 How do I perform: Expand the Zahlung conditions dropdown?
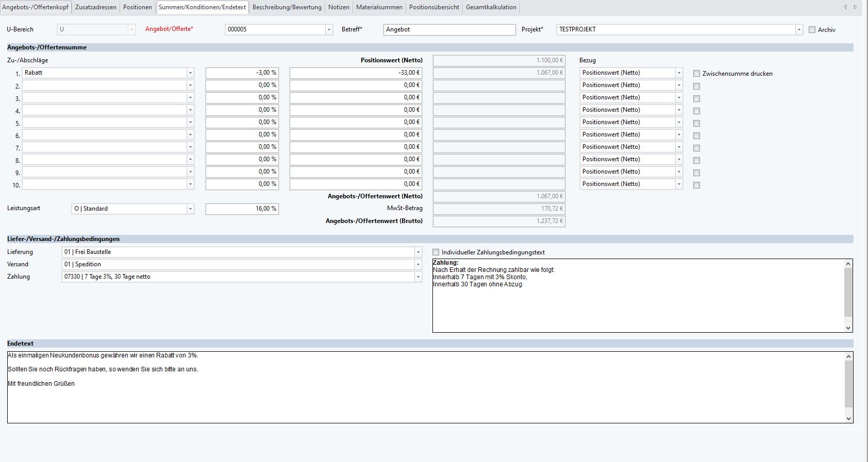click(x=418, y=277)
